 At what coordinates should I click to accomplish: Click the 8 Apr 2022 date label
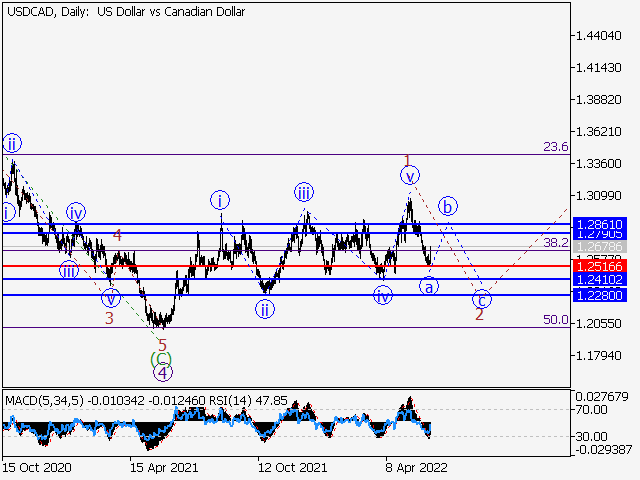click(x=416, y=467)
